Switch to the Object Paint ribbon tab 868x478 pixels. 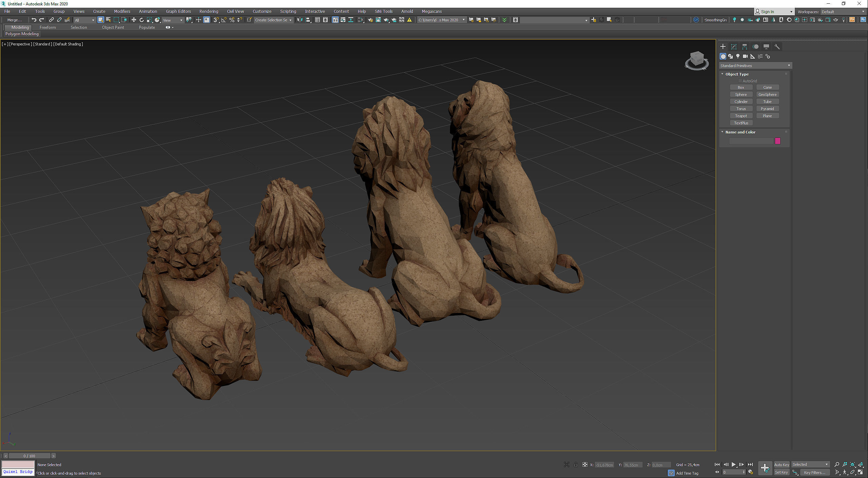pos(113,27)
